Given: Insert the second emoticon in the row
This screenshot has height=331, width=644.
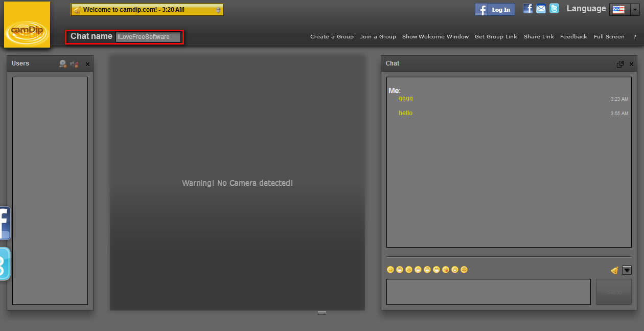Looking at the screenshot, I should click(x=400, y=270).
